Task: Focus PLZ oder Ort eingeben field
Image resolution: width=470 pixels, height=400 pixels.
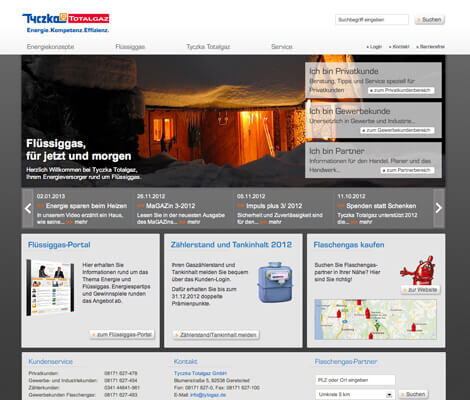Action: tap(355, 380)
